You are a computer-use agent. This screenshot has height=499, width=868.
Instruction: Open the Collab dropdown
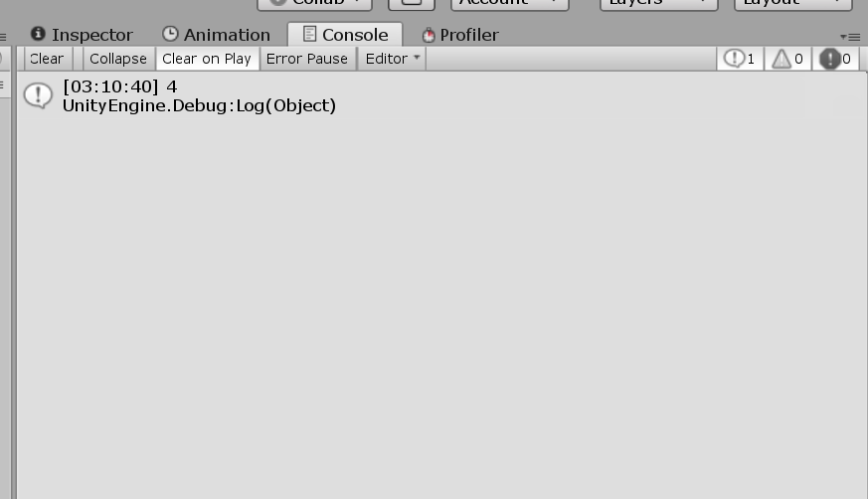pyautogui.click(x=314, y=3)
